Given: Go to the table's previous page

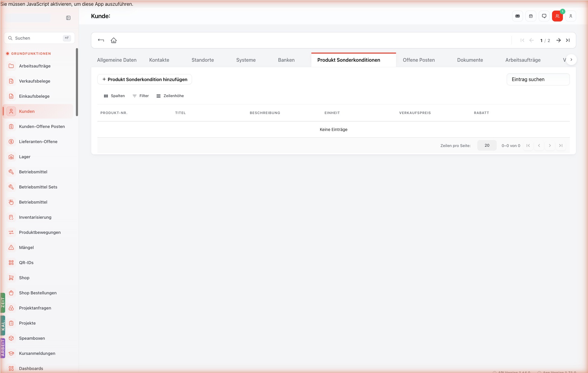Looking at the screenshot, I should (539, 146).
